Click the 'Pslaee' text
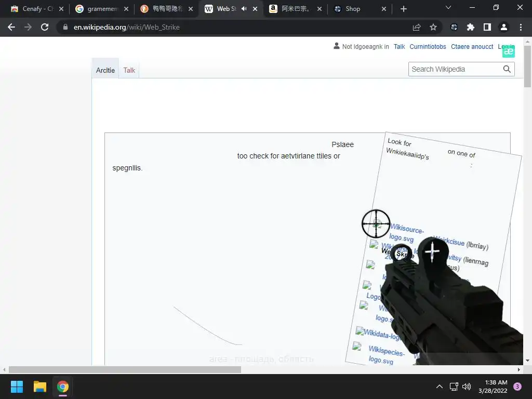Viewport: 532px width, 399px height. click(x=343, y=144)
